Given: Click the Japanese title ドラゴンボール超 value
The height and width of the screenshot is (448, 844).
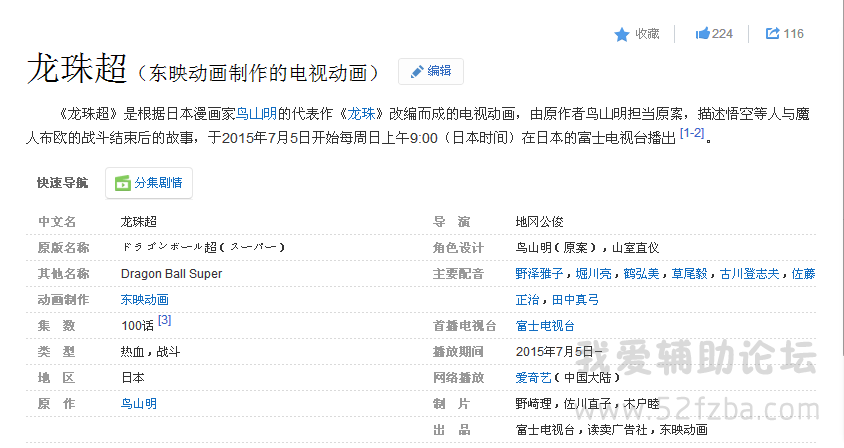Looking at the screenshot, I should point(202,248).
